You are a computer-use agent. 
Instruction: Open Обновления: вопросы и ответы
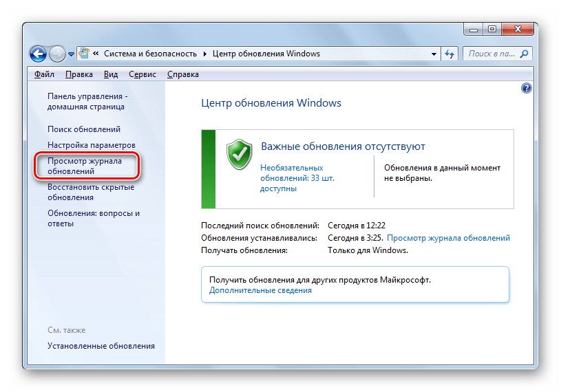pyautogui.click(x=94, y=218)
